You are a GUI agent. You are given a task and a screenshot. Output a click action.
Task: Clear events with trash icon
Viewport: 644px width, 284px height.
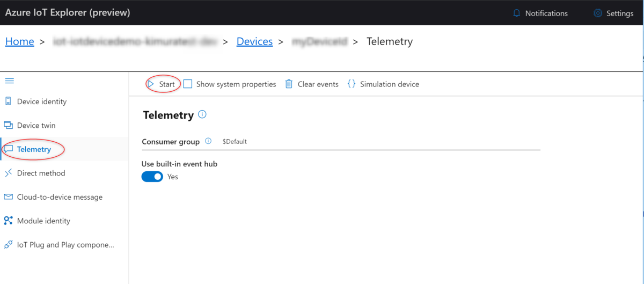pos(312,84)
